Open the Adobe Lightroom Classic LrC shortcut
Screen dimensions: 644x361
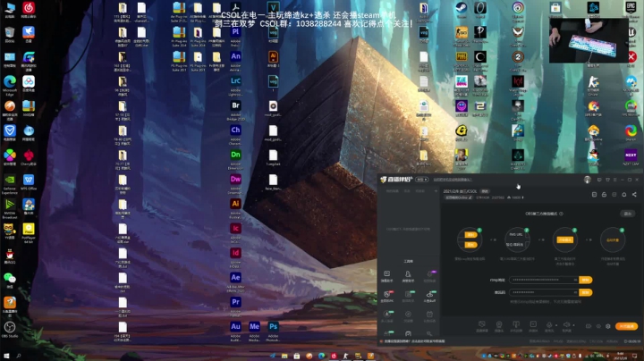tap(235, 85)
